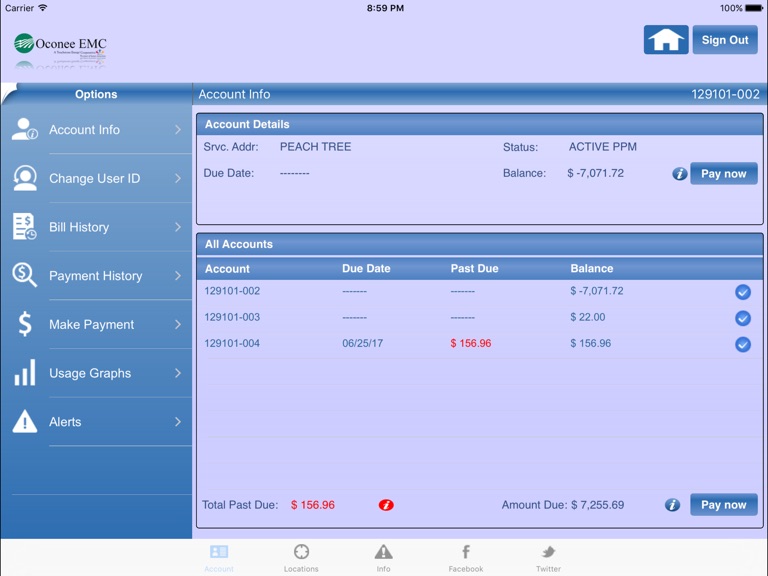768x576 pixels.
Task: Expand chevron next to Make Payment
Action: [178, 324]
